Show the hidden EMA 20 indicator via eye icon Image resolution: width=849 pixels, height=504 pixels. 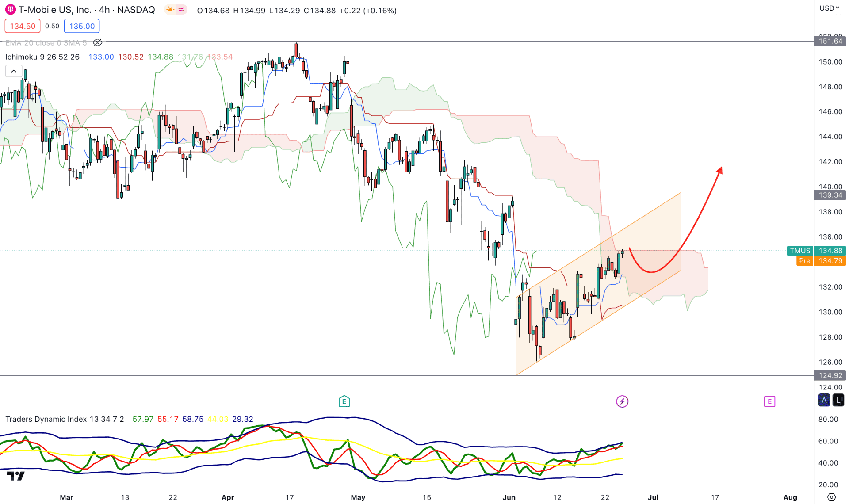tap(98, 42)
